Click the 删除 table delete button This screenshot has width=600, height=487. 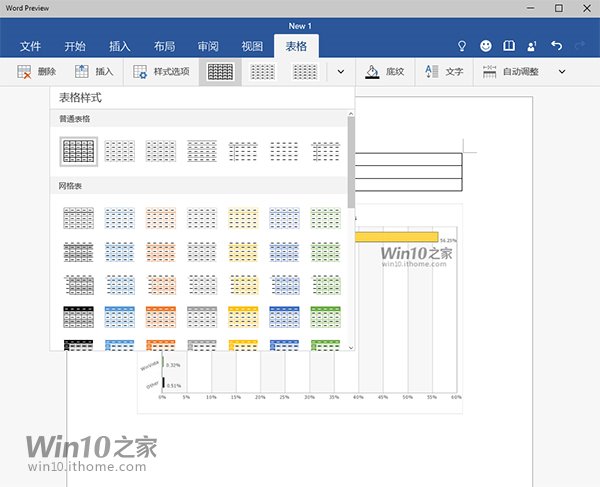click(x=37, y=72)
